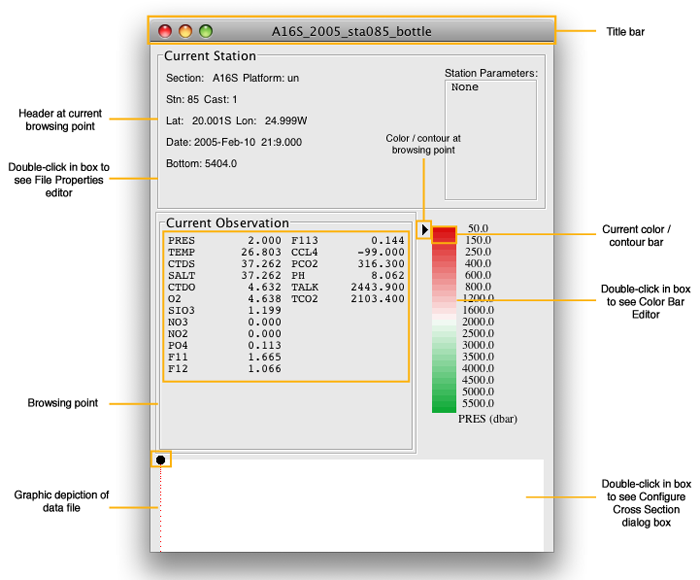This screenshot has height=580, width=700.
Task: Click the white cross section plot area
Action: pyautogui.click(x=350, y=505)
